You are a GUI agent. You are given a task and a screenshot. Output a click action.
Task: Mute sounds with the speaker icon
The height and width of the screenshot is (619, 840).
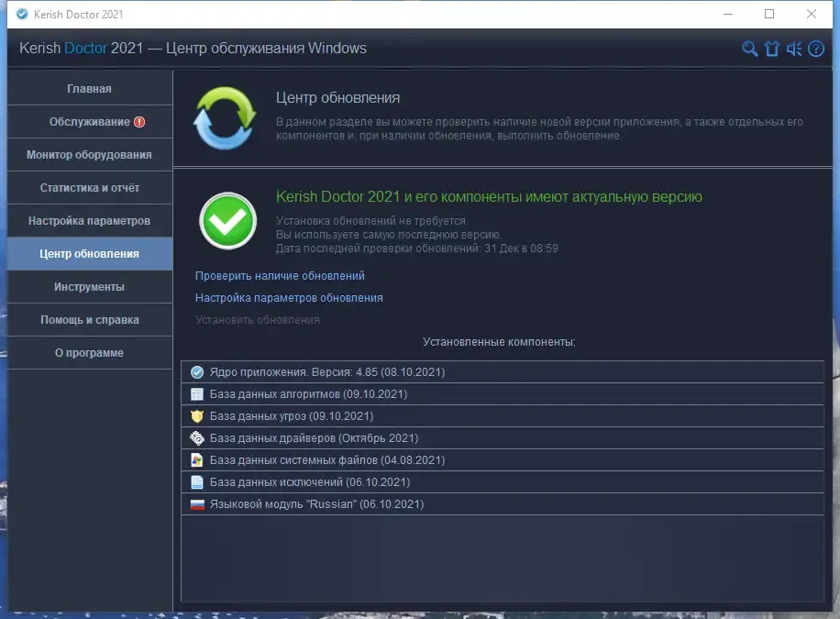click(794, 49)
